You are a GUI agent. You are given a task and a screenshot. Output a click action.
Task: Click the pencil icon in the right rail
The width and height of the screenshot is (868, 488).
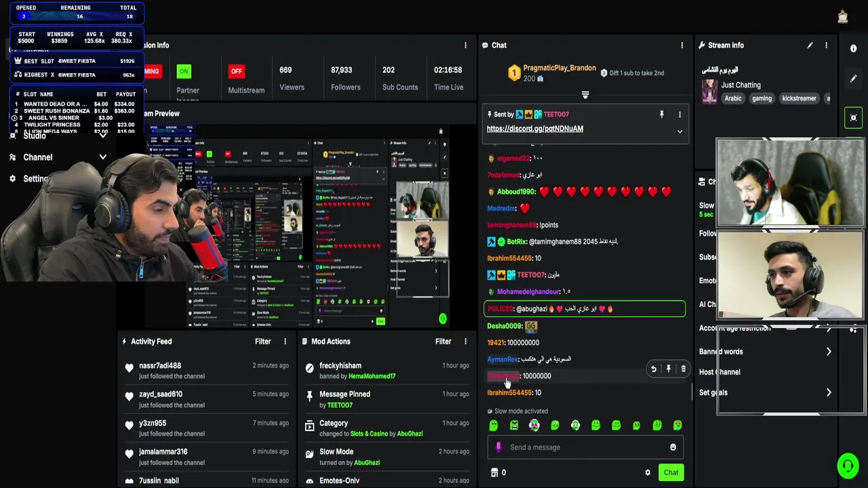853,79
